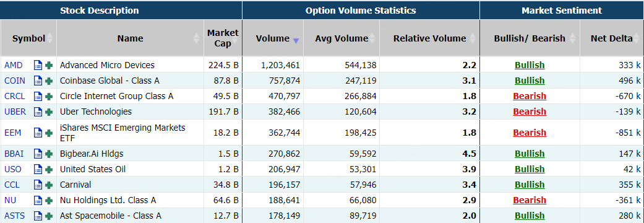This screenshot has height=223, width=644.
Task: Open the AMD symbol link
Action: 14,65
